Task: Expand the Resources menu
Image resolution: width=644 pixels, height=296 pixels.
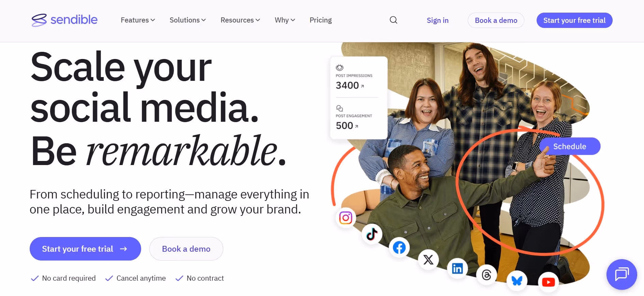Action: 240,20
